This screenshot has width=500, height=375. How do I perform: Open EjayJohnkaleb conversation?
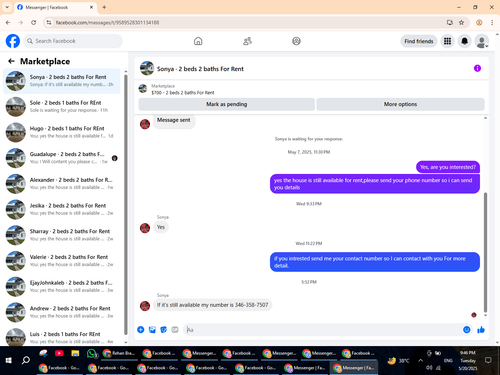coord(62,286)
